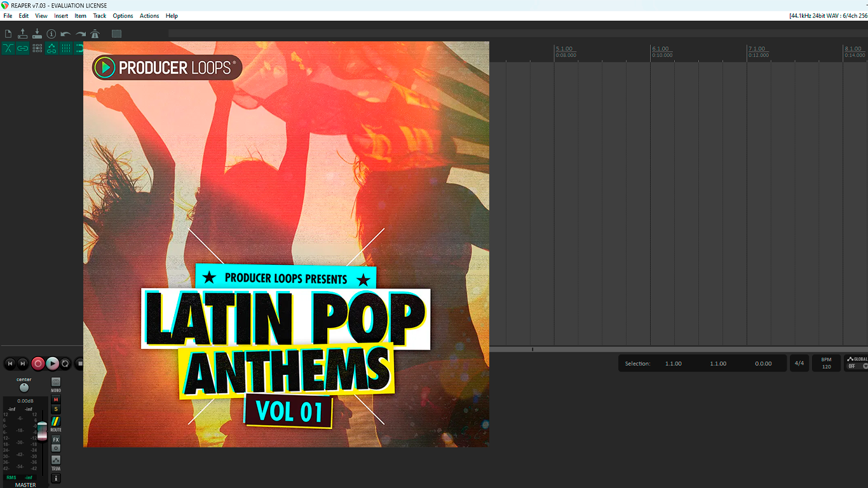Click the RMS -inf meter readout
Viewport: 868px width, 488px height.
[x=20, y=477]
